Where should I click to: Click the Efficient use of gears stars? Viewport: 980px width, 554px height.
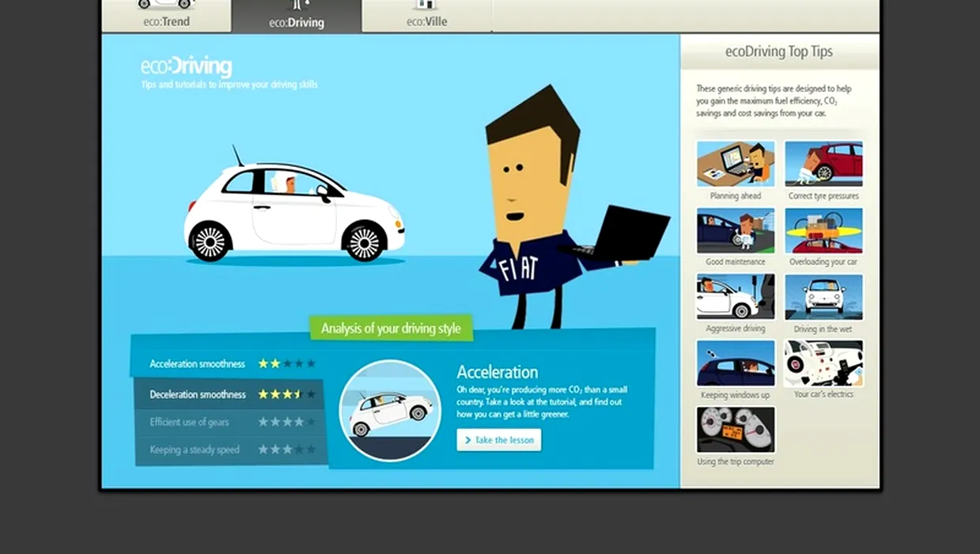click(286, 423)
